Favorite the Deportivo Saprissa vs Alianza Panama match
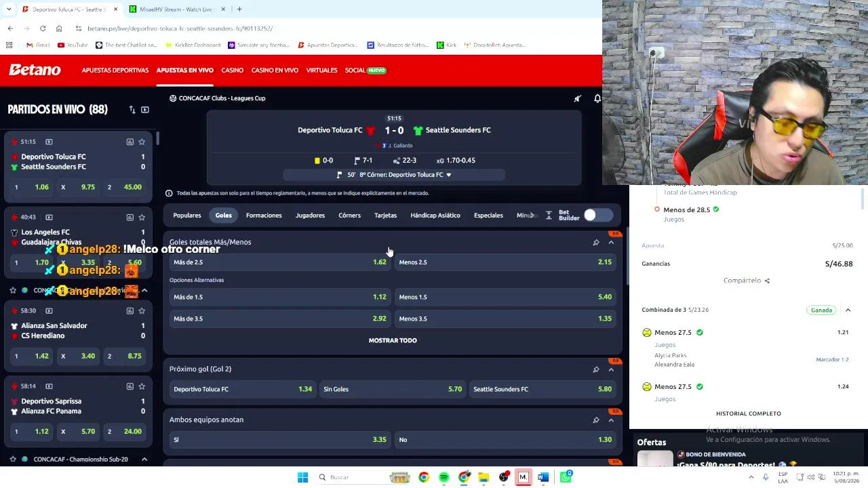Viewport: 868px width, 488px height. click(x=142, y=386)
